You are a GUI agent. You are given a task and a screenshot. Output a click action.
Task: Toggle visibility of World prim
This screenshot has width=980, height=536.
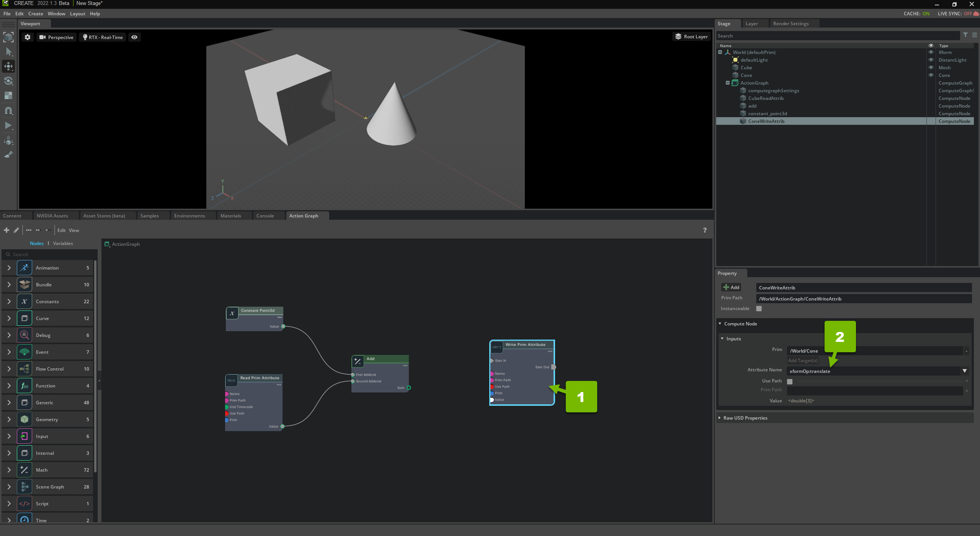pos(931,52)
